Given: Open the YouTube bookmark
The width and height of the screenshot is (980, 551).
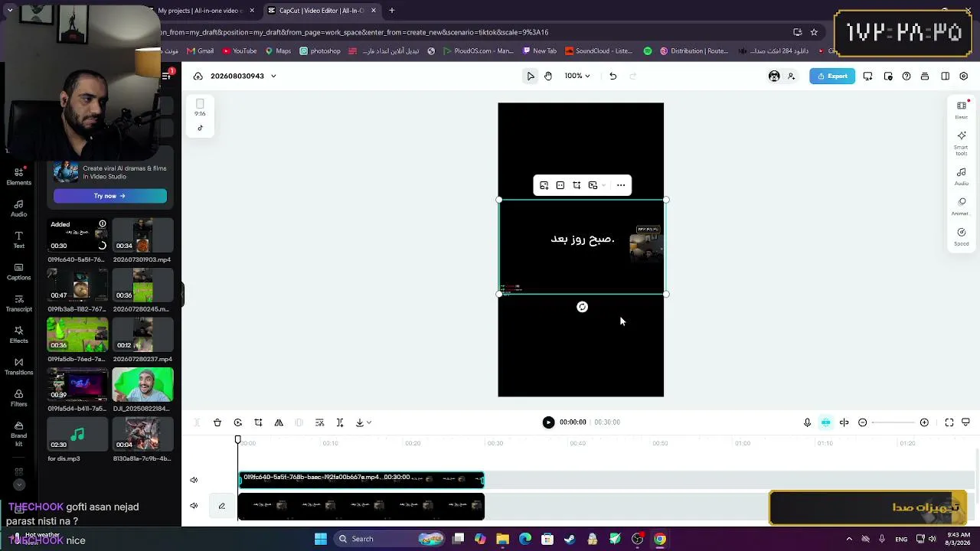Looking at the screenshot, I should pos(240,51).
